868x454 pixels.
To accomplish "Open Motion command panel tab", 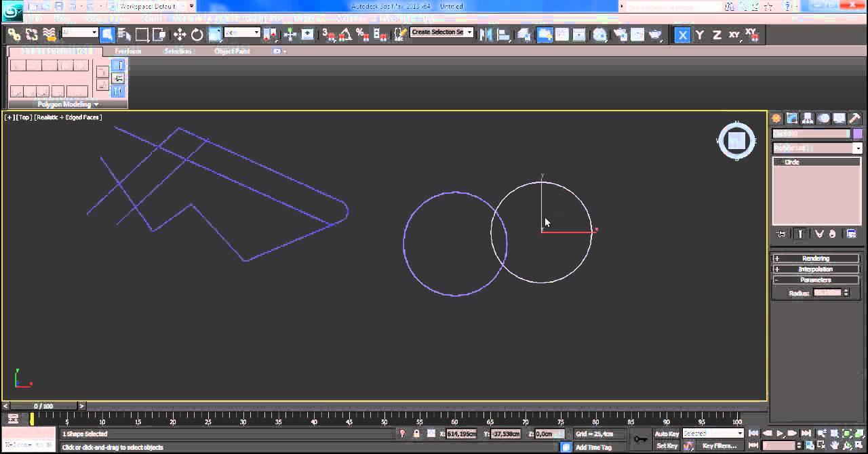I will [x=823, y=119].
